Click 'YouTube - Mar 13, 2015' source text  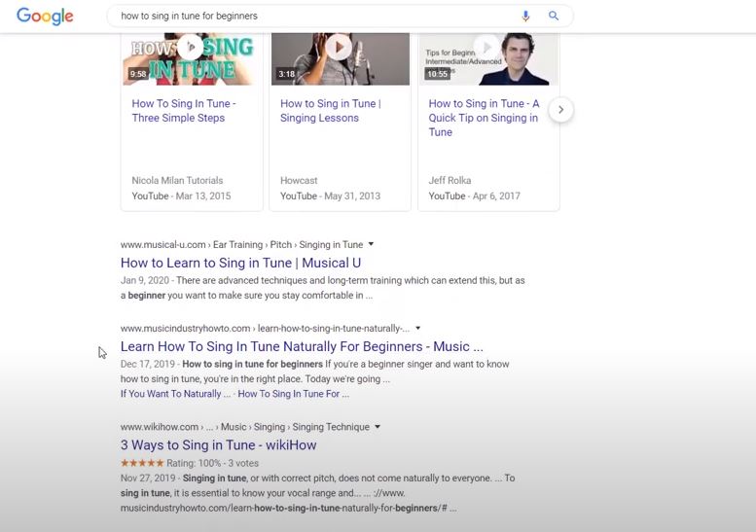coord(181,196)
